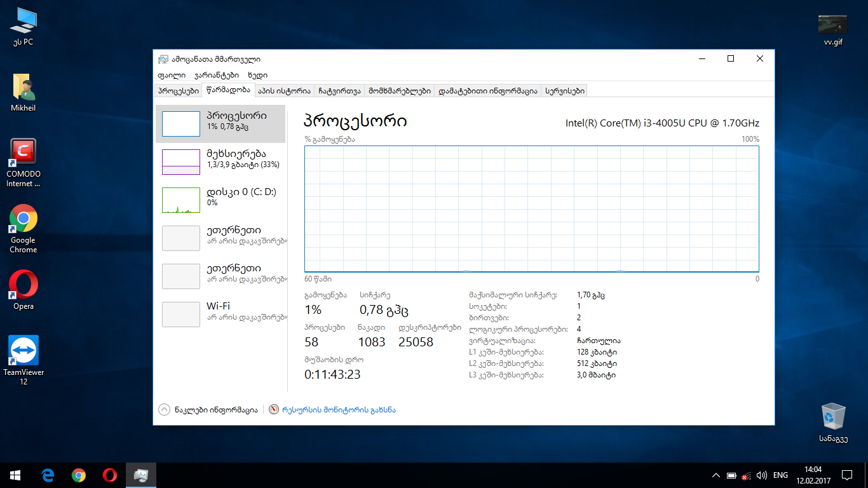Select the სანაგვე recycle bin icon
Viewport: 868px width, 488px height.
(x=833, y=423)
